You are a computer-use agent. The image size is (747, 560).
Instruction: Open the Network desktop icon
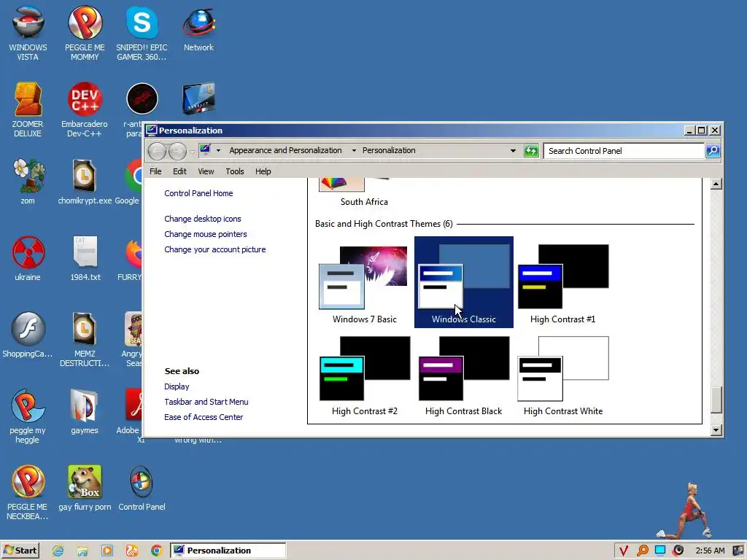[198, 29]
